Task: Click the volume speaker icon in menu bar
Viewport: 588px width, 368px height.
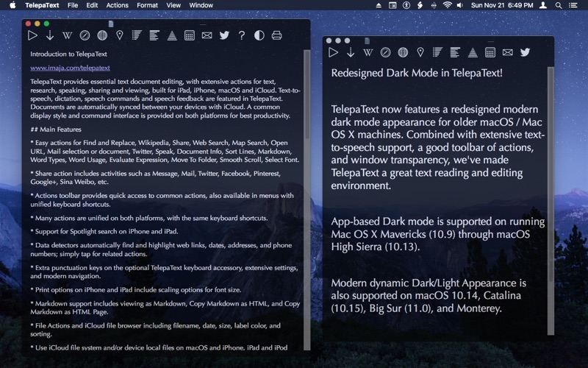Action: [x=460, y=5]
